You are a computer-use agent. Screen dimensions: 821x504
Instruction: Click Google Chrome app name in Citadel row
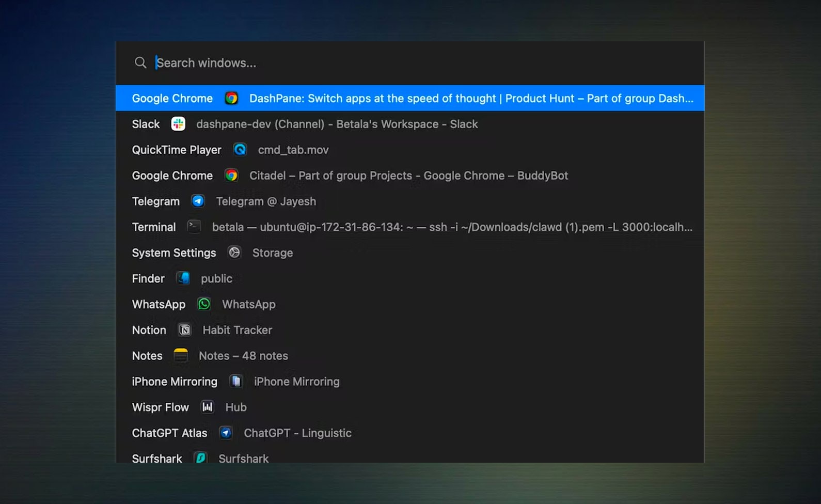[x=172, y=176]
